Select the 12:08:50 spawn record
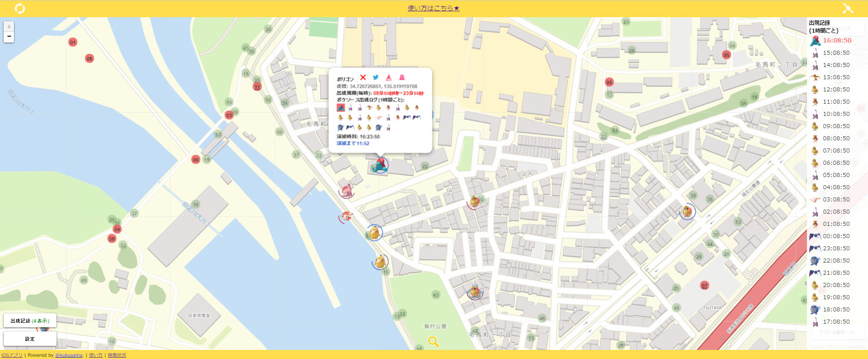Image resolution: width=868 pixels, height=359 pixels. 831,89
